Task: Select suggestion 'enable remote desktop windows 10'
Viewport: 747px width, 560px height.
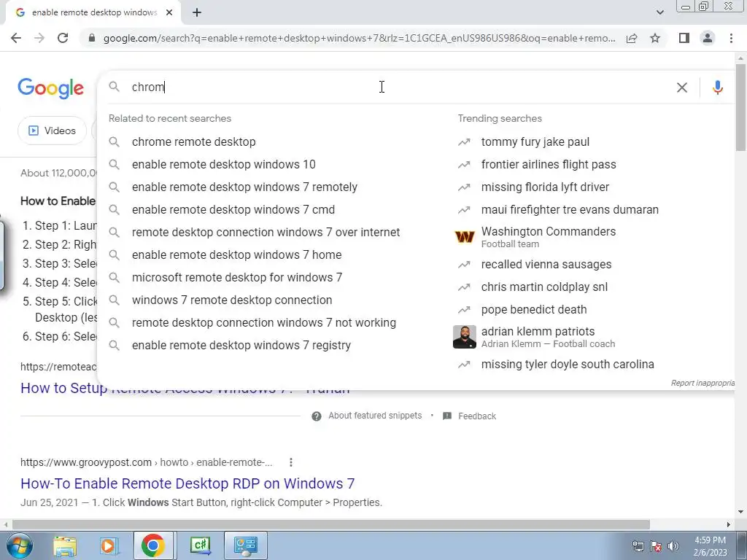Action: [223, 164]
